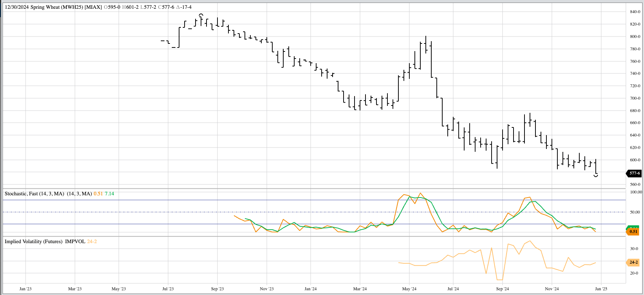
Task: Click the 100.00 label on the stochastic axis
Action: pyautogui.click(x=636, y=192)
